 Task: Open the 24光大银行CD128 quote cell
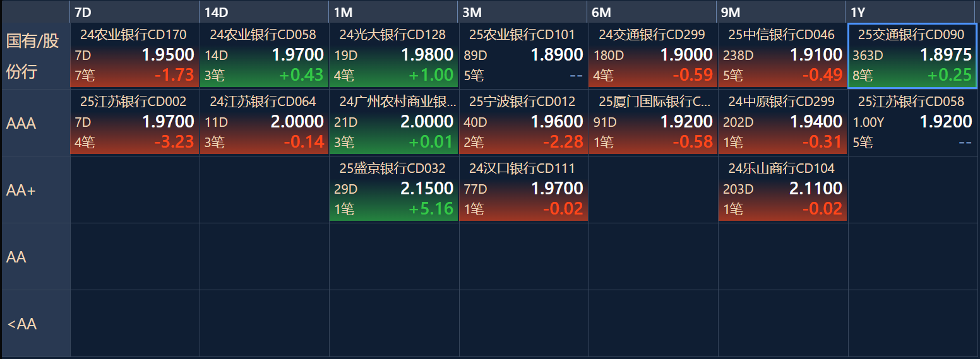pos(393,56)
